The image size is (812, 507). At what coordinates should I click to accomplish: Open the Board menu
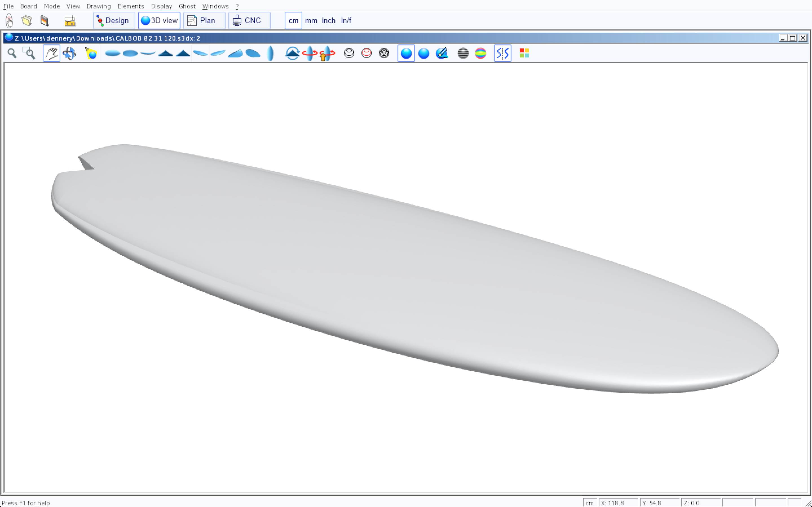28,6
